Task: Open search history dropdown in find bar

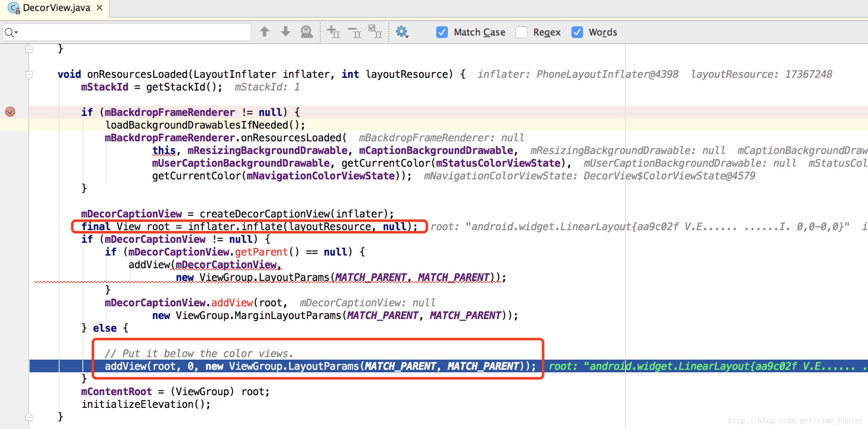Action: [11, 32]
